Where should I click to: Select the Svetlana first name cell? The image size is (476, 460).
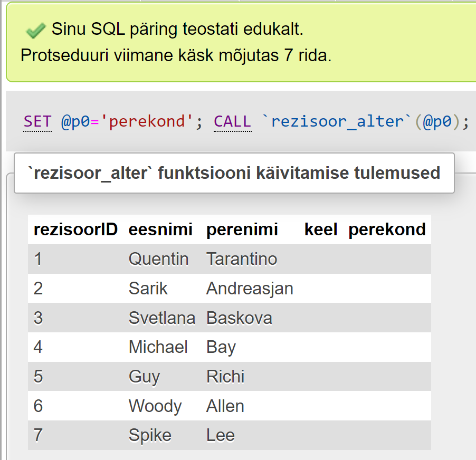pyautogui.click(x=162, y=318)
